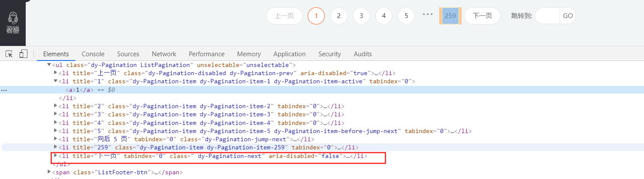This screenshot has height=179, width=644.
Task: Click the disabled 上一页 pagination button
Action: tap(284, 16)
